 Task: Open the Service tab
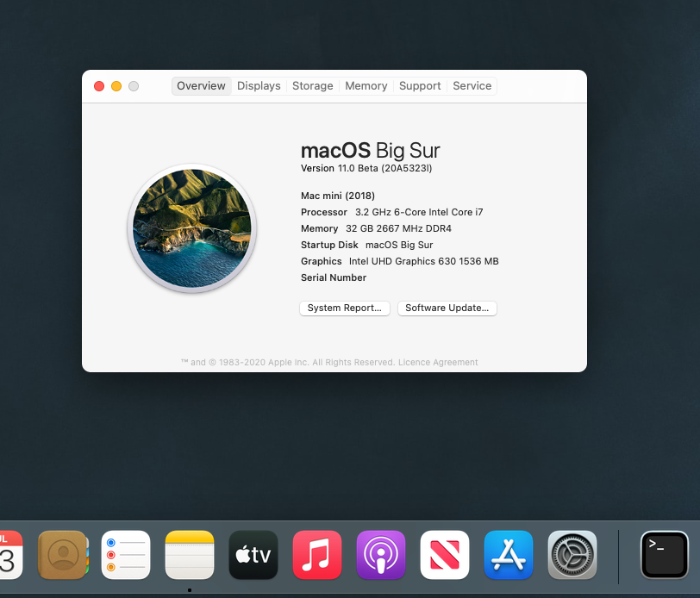472,85
